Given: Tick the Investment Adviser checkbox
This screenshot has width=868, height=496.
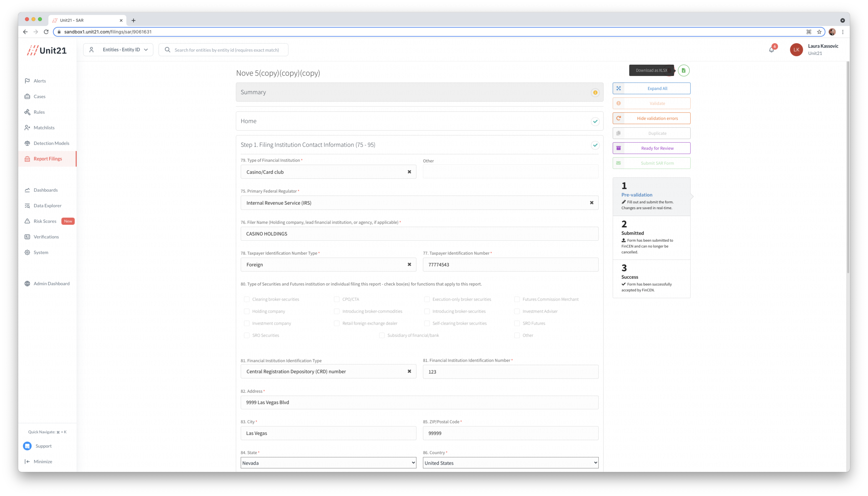Looking at the screenshot, I should tap(517, 311).
